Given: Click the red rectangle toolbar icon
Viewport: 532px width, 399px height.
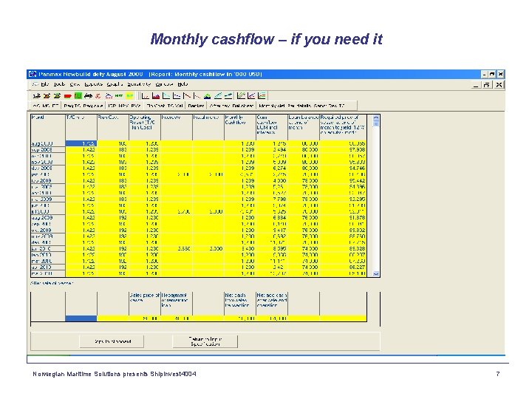Looking at the screenshot, I should point(68,96).
